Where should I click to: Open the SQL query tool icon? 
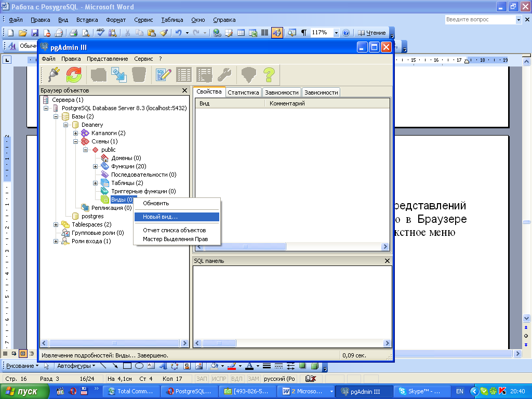tap(163, 75)
